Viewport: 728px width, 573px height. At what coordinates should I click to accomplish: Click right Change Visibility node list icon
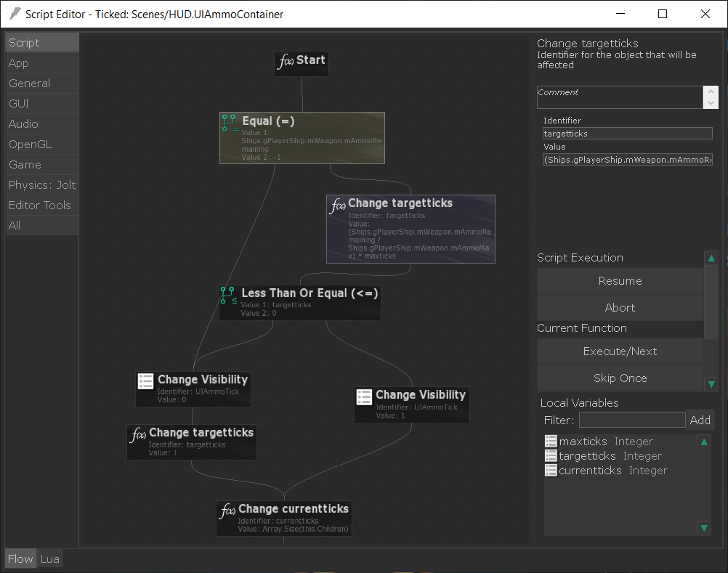click(x=364, y=397)
